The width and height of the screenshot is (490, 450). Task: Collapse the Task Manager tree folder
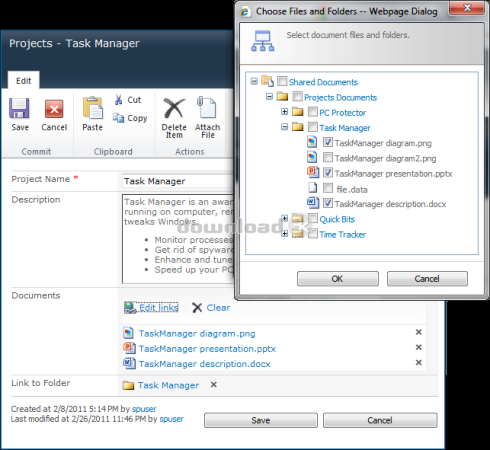(284, 127)
